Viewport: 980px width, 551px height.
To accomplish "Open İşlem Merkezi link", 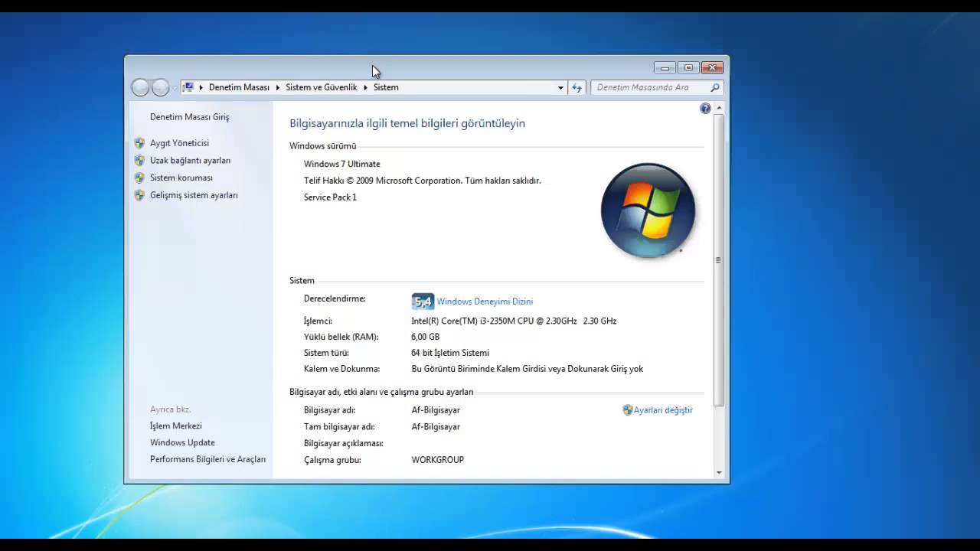I will (x=176, y=425).
